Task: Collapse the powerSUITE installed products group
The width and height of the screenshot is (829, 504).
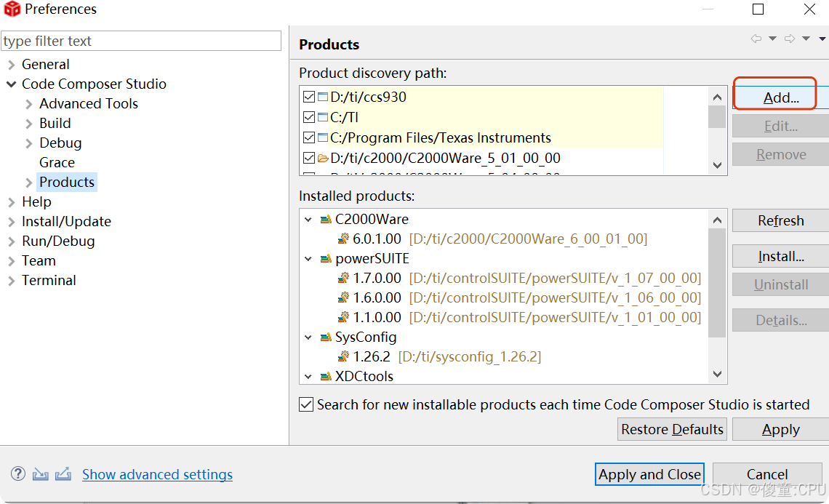Action: [308, 259]
